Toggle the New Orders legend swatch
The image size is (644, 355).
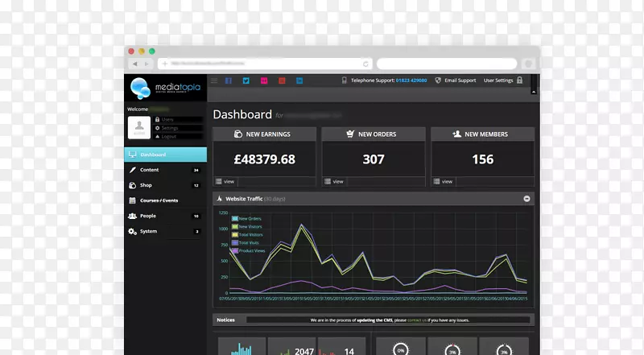pyautogui.click(x=235, y=218)
